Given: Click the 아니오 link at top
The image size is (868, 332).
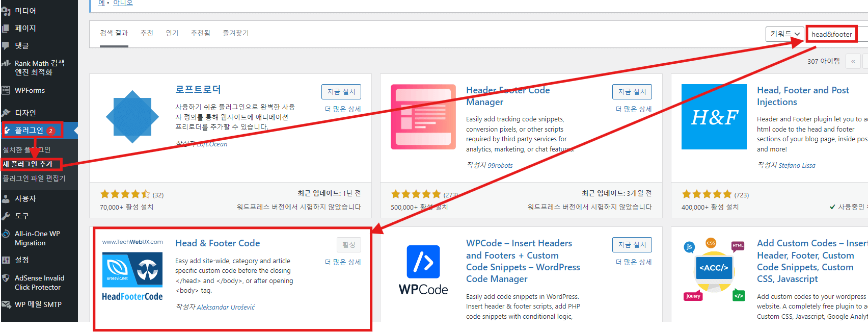Looking at the screenshot, I should click(123, 3).
